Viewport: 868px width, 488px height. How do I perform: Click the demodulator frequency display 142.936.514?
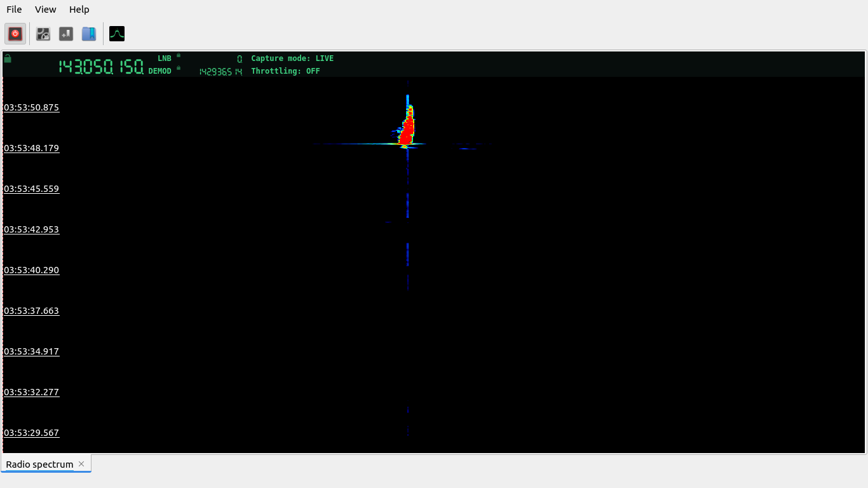click(220, 72)
